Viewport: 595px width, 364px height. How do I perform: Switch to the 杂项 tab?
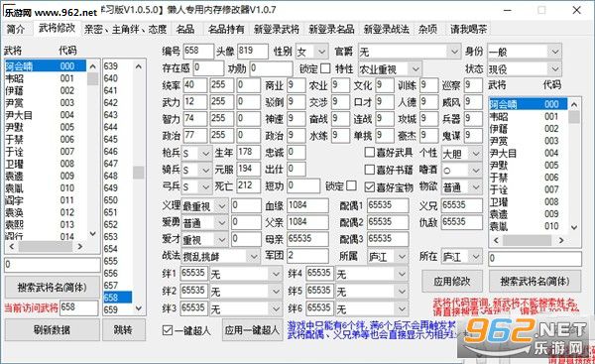coord(427,29)
